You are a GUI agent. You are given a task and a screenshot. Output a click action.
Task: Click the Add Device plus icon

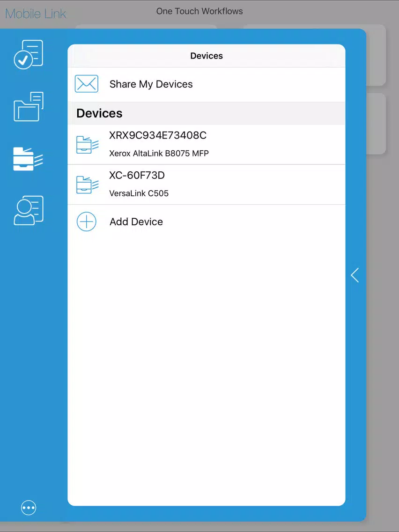(87, 222)
